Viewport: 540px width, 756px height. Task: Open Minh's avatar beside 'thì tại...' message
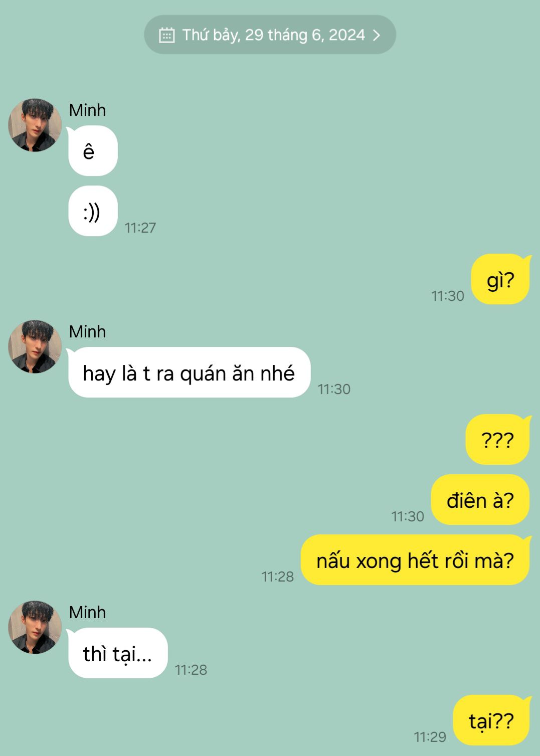coord(35,627)
